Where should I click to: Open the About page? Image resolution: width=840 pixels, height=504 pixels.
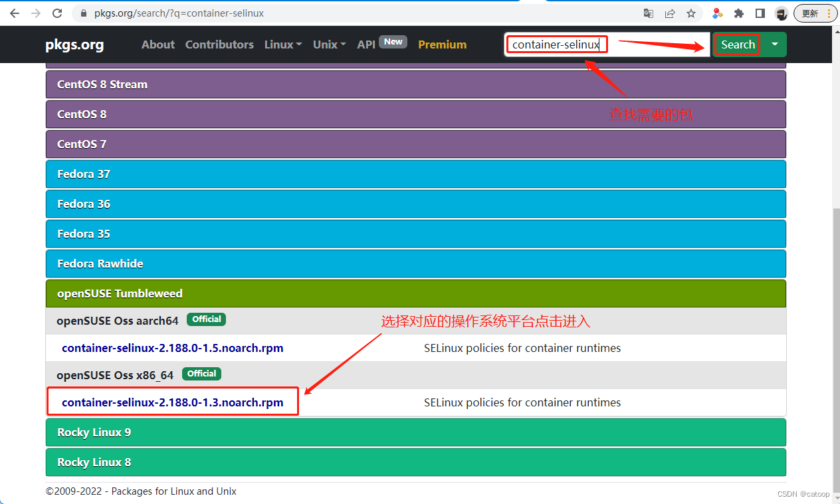(157, 44)
